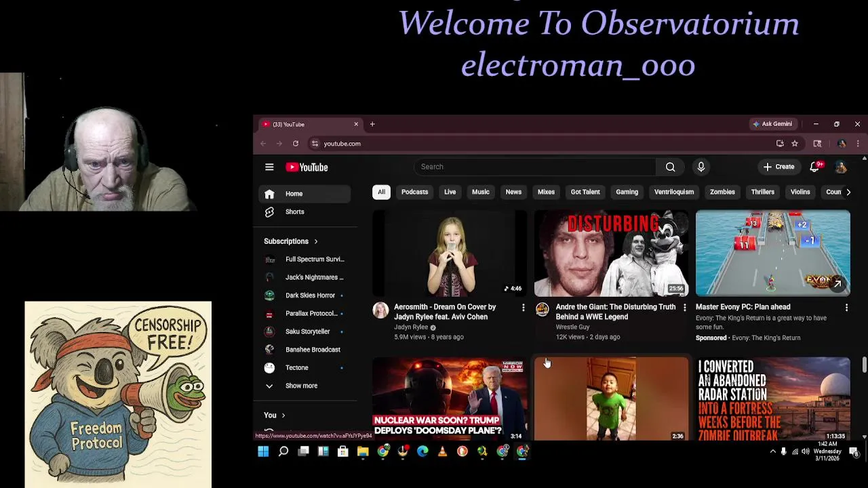The image size is (868, 488).
Task: Select the All filter chip
Action: point(381,192)
